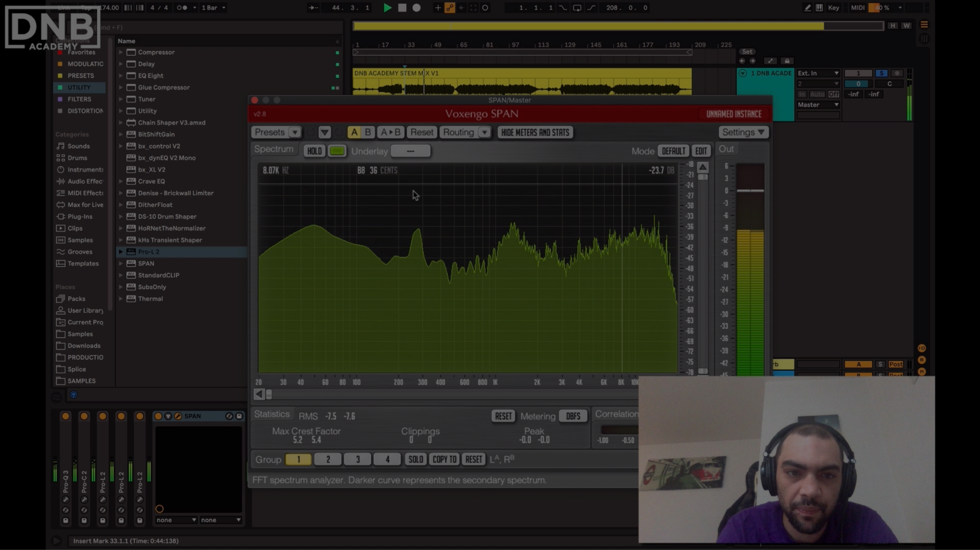Viewport: 980px width, 550px height.
Task: Copy state with A▸B button
Action: coord(390,132)
